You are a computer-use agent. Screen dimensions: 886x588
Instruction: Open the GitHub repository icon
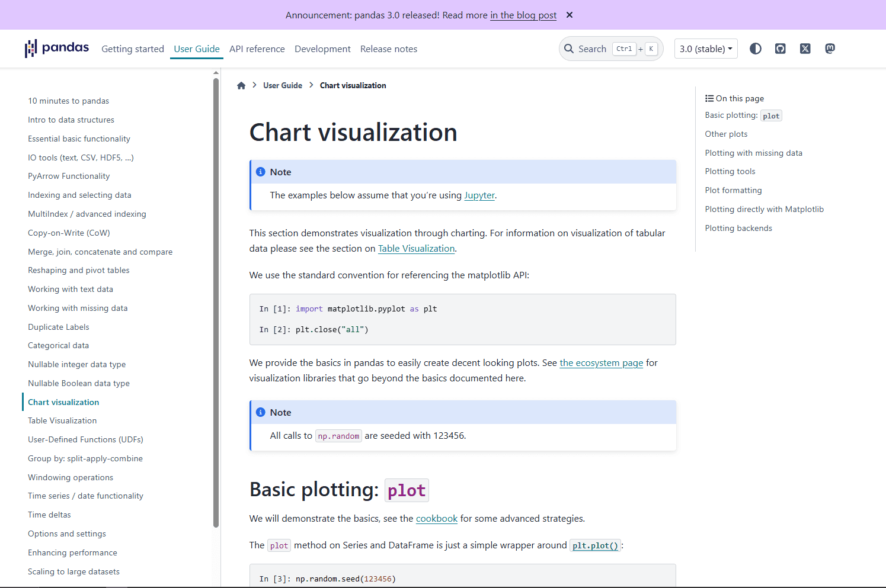point(781,49)
